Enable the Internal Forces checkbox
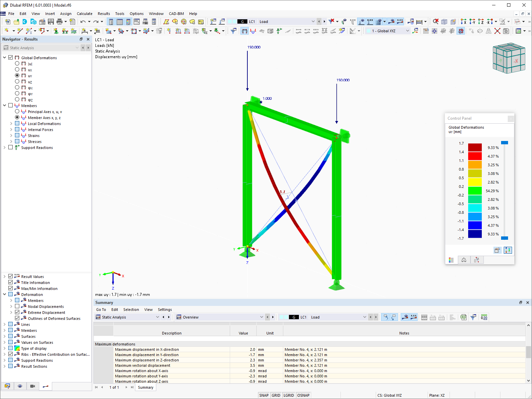The image size is (532, 399). [x=17, y=129]
